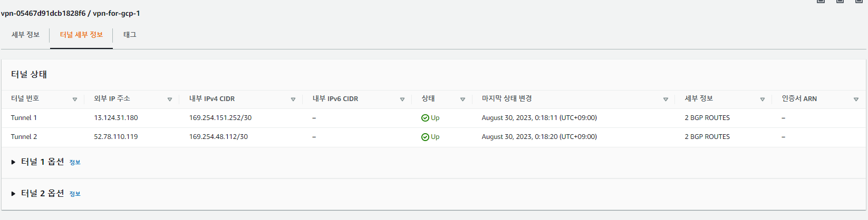
Task: Sort by 마지막 상태 변경 column arrow
Action: point(666,99)
